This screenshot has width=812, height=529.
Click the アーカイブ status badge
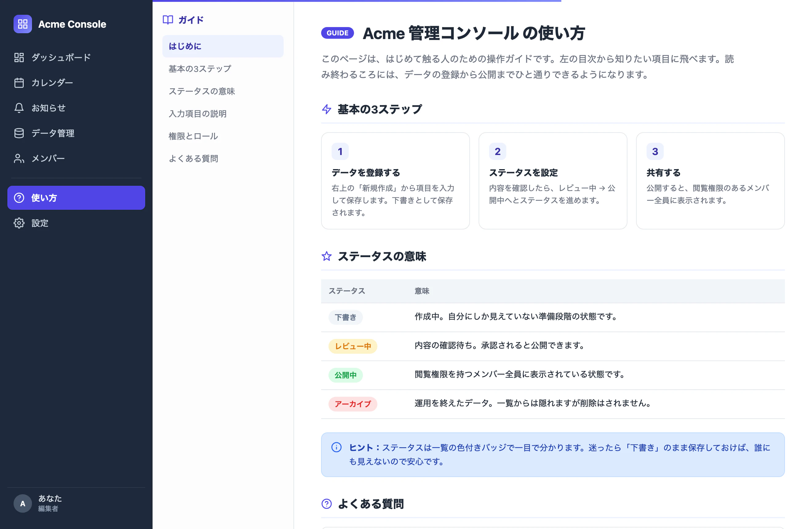pyautogui.click(x=353, y=404)
